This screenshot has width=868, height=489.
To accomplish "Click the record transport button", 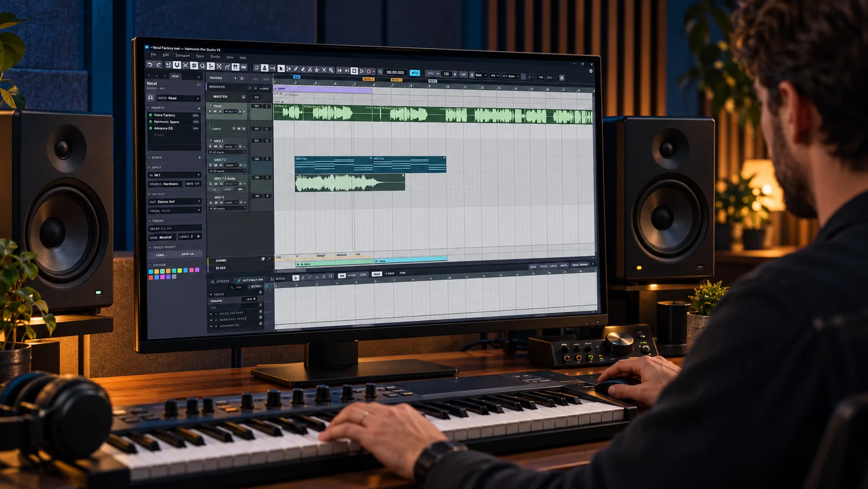I will [x=369, y=71].
